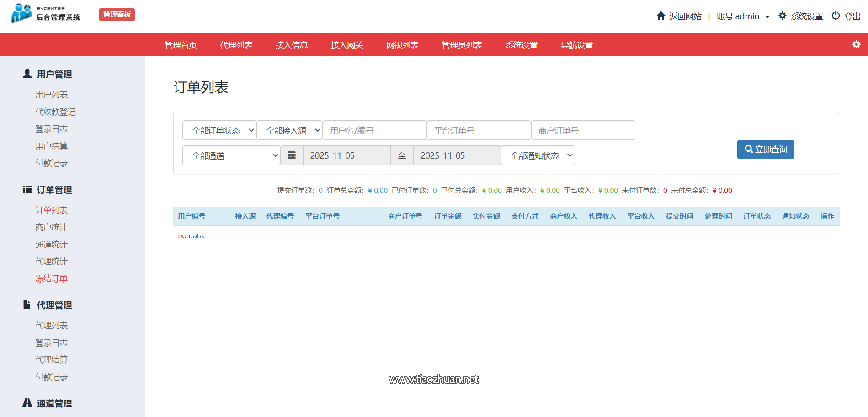Image resolution: width=868 pixels, height=417 pixels.
Task: Click the gear icon on red navbar
Action: click(856, 44)
